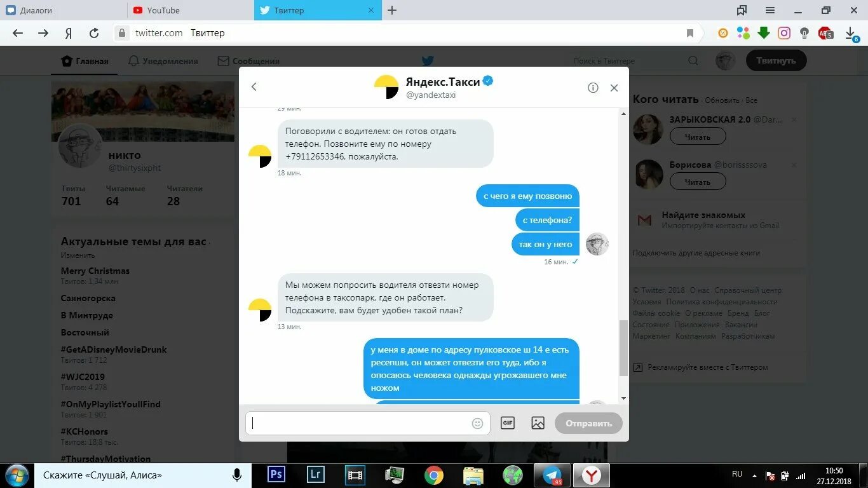Open Windows Start menu
The width and height of the screenshot is (868, 488).
coord(17,475)
